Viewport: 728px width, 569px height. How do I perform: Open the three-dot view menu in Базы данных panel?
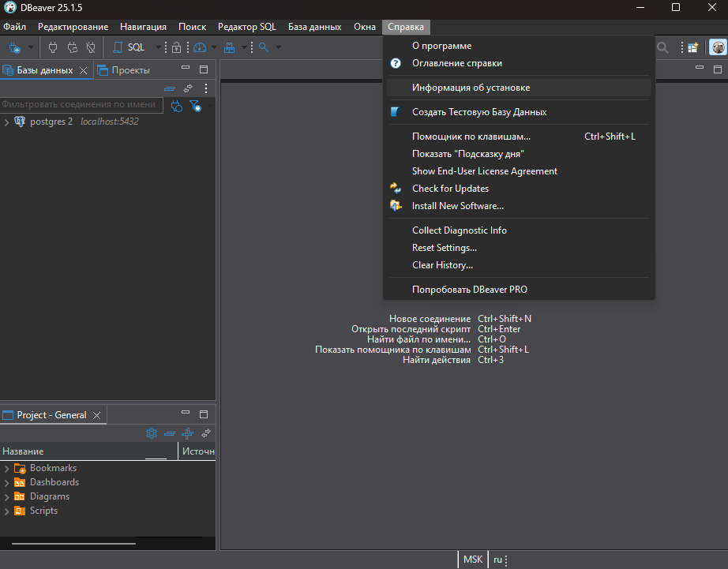(206, 88)
